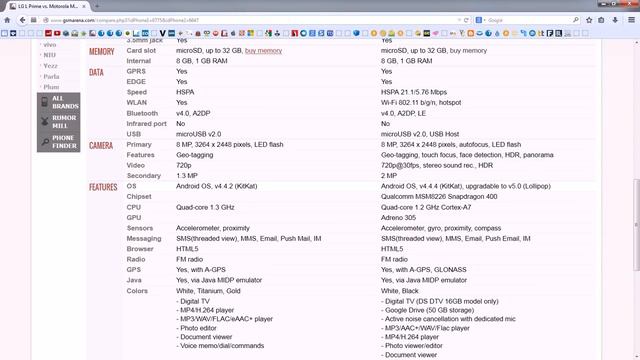
Task: Select 'White, Titanium, Gold' colors value
Action: click(208, 291)
